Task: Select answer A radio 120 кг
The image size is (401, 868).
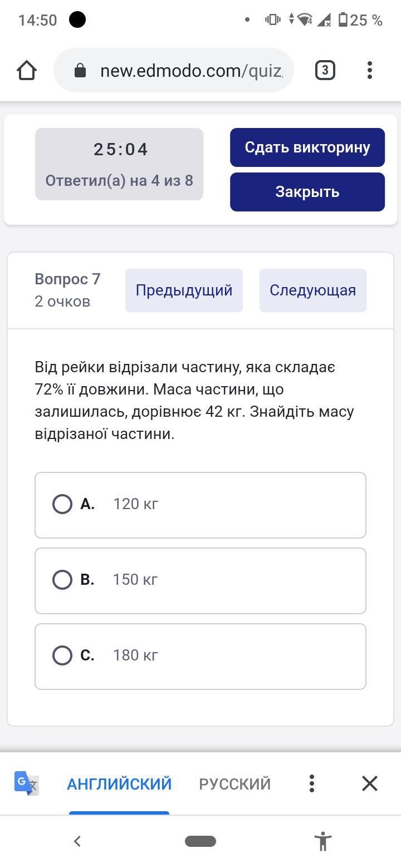Action: tap(62, 504)
